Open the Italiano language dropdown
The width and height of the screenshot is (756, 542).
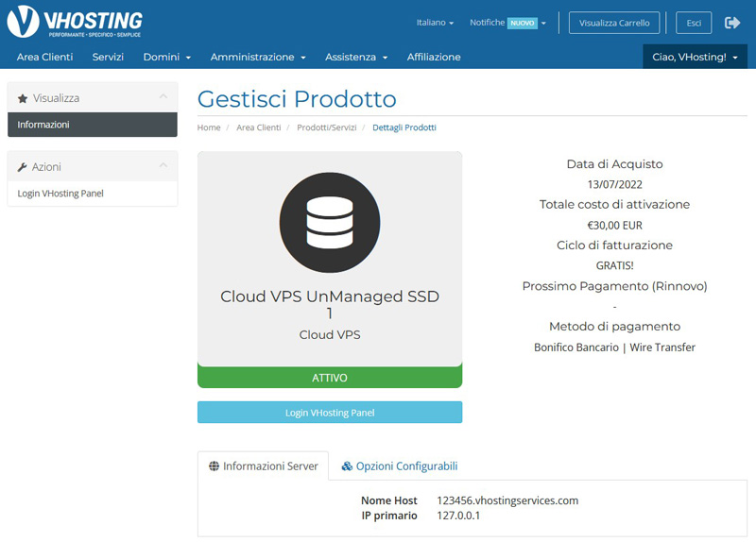435,23
